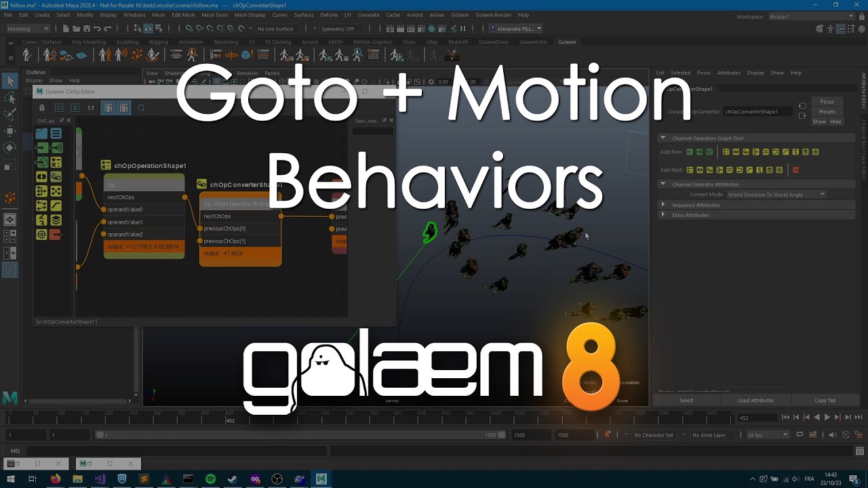Click the Undo arrow in status line
Image resolution: width=868 pixels, height=488 pixels.
pos(97,28)
